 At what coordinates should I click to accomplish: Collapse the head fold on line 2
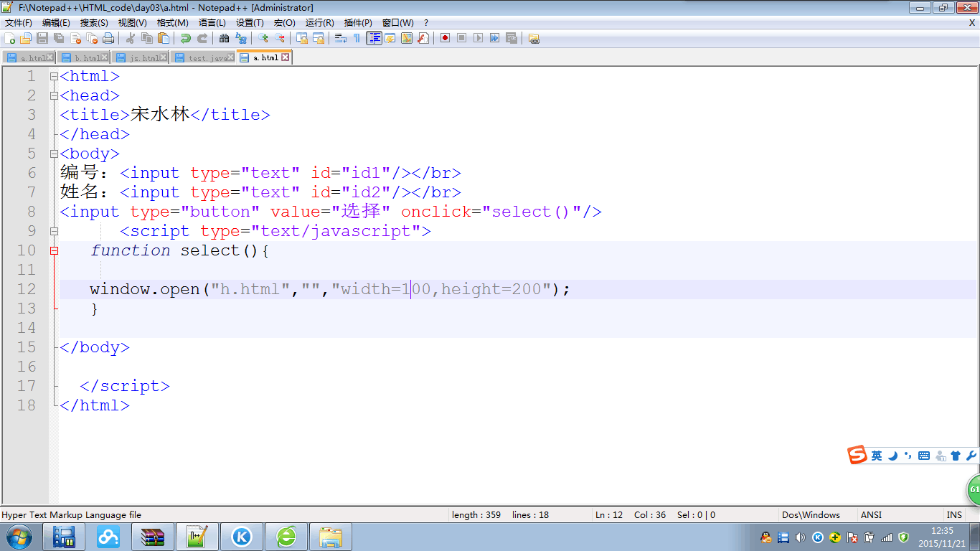54,95
